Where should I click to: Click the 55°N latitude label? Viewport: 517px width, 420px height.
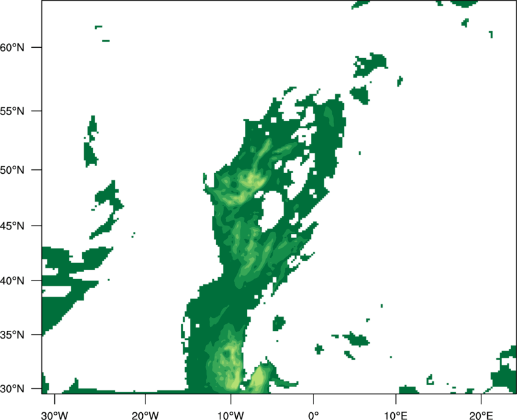pyautogui.click(x=12, y=111)
